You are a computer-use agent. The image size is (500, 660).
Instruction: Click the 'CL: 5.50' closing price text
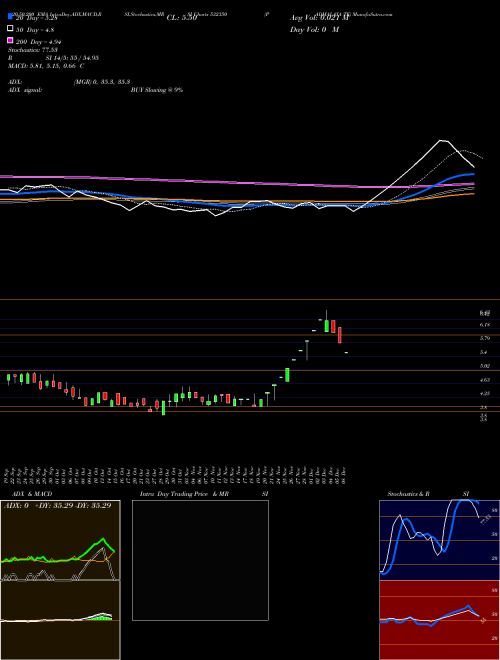[182, 18]
